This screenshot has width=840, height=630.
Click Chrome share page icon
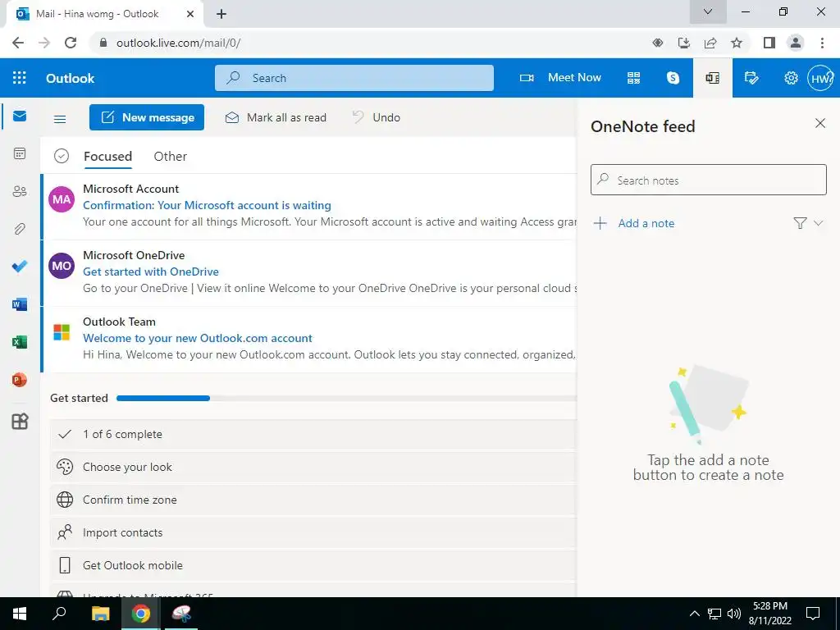[x=710, y=43]
